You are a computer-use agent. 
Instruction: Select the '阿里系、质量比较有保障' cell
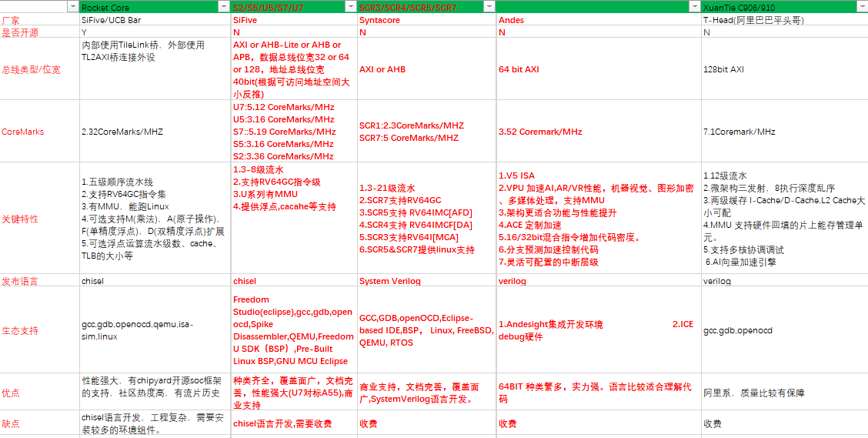[784, 392]
